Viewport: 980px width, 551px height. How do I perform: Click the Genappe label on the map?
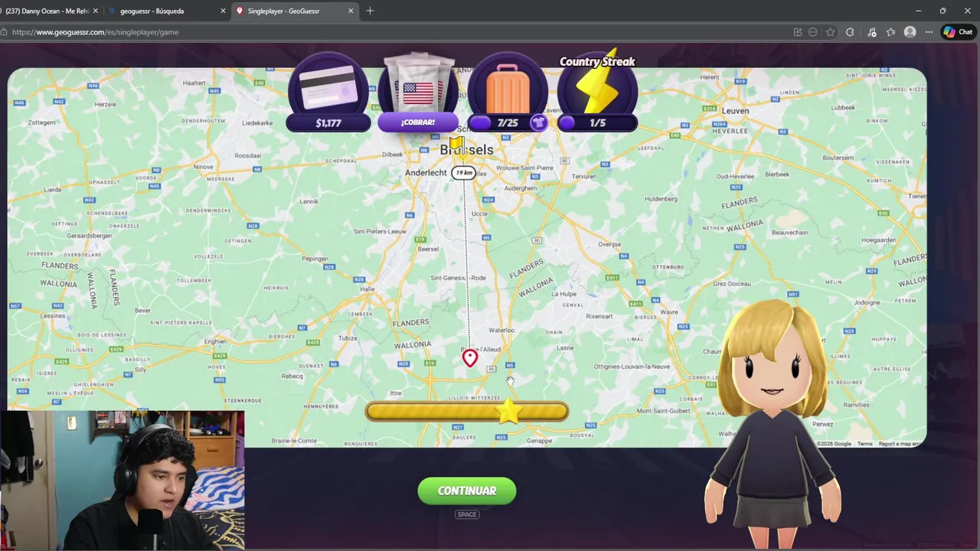pyautogui.click(x=539, y=441)
